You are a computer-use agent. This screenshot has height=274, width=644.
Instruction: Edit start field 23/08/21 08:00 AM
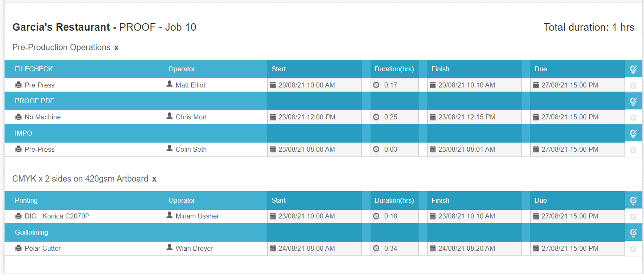pyautogui.click(x=315, y=149)
